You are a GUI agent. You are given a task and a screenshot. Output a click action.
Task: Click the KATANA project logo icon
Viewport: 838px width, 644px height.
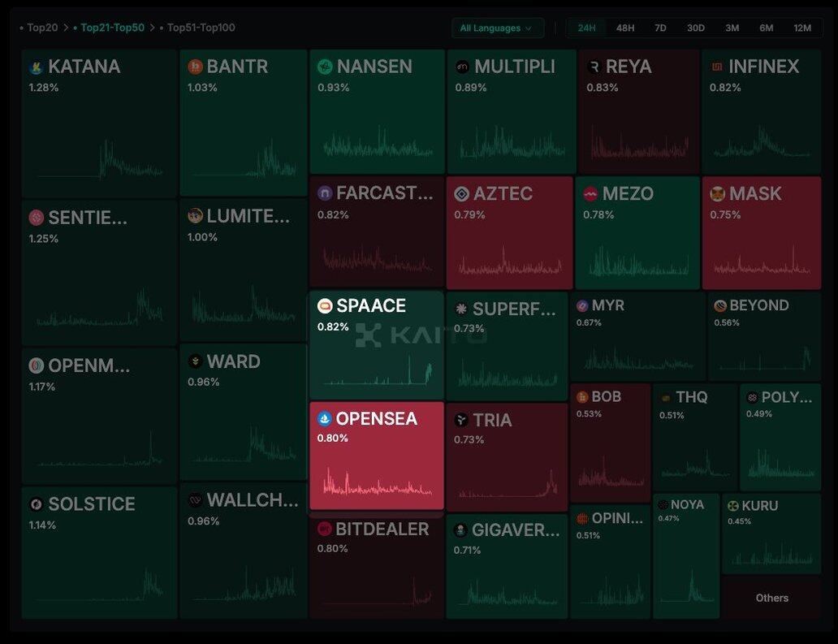(36, 67)
